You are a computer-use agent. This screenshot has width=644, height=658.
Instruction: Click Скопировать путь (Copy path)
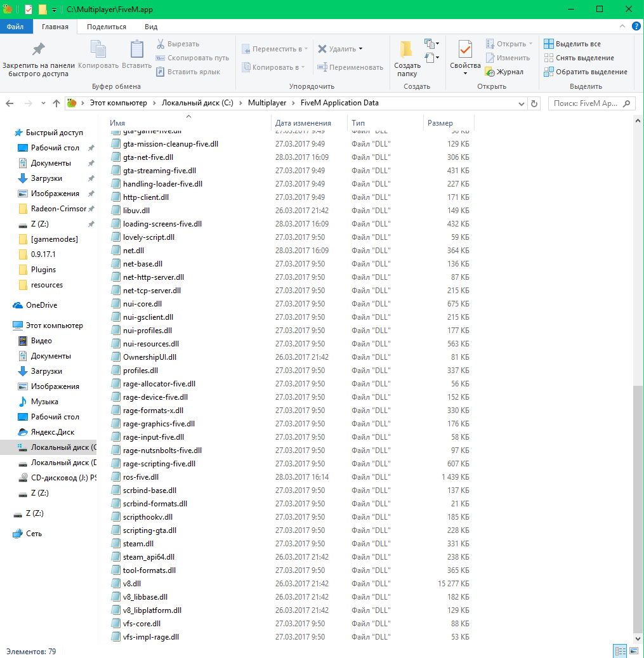(193, 58)
